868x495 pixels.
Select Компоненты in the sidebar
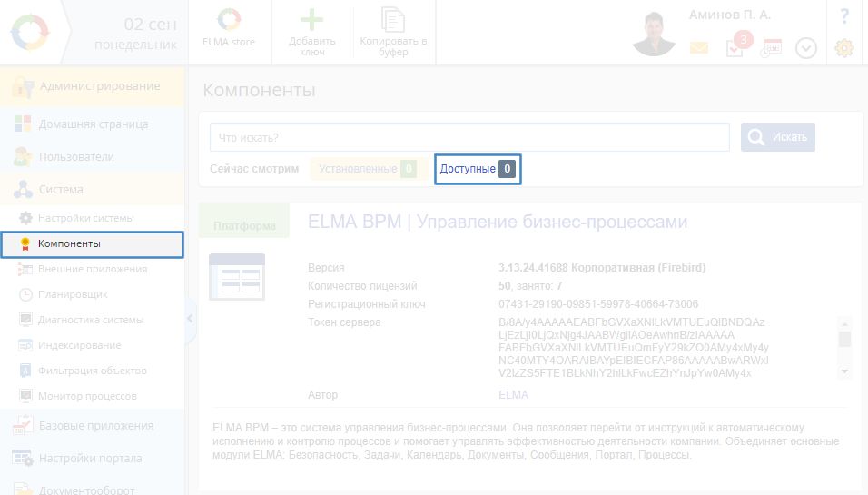[92, 244]
